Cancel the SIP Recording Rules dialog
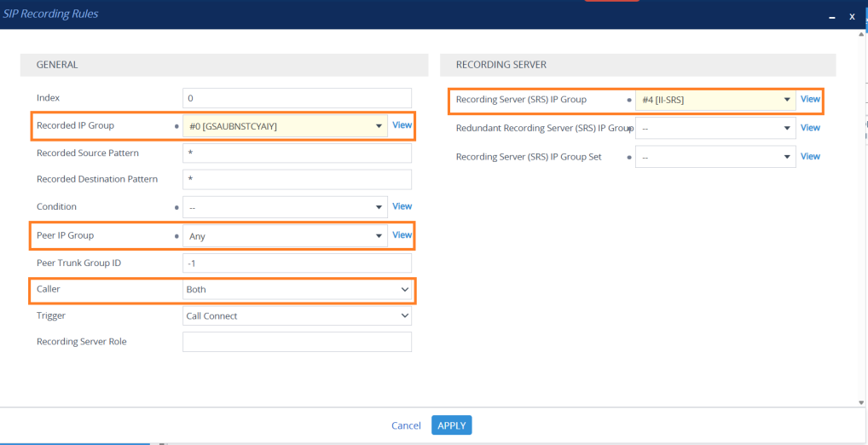This screenshot has height=445, width=868. [x=406, y=425]
